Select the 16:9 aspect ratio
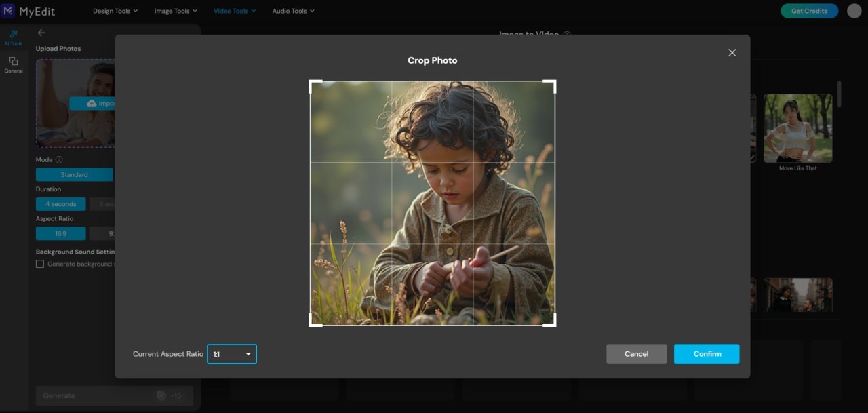This screenshot has height=413, width=868. [x=60, y=233]
